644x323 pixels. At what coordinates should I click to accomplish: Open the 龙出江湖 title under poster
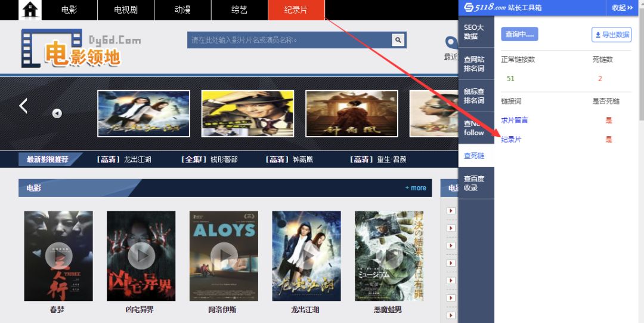pyautogui.click(x=305, y=310)
